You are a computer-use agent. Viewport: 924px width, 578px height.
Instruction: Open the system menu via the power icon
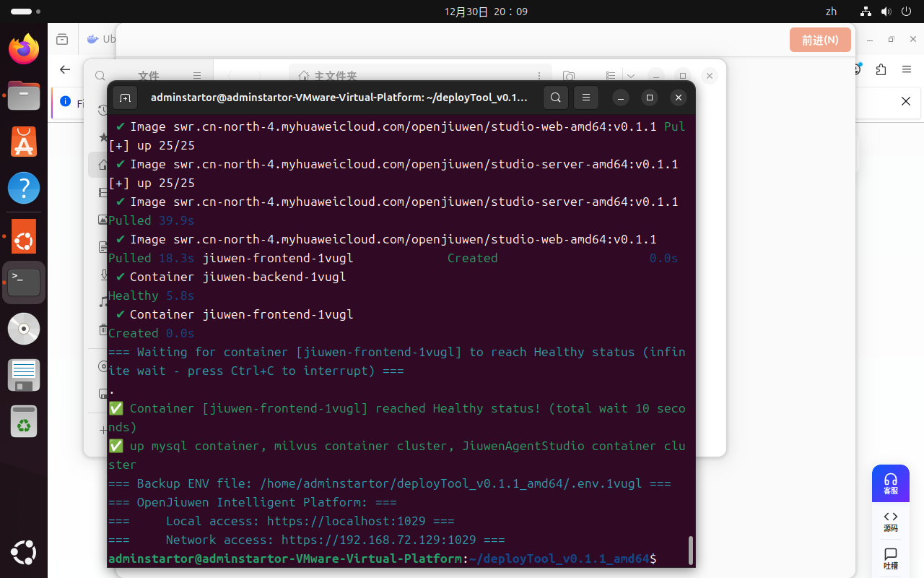tap(907, 12)
